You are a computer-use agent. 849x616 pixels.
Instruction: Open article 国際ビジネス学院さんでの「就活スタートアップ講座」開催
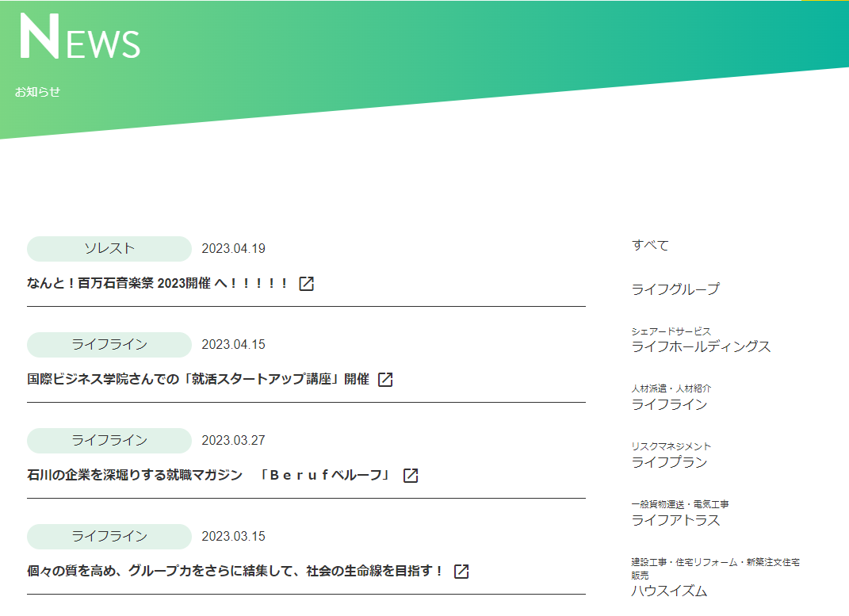(198, 380)
